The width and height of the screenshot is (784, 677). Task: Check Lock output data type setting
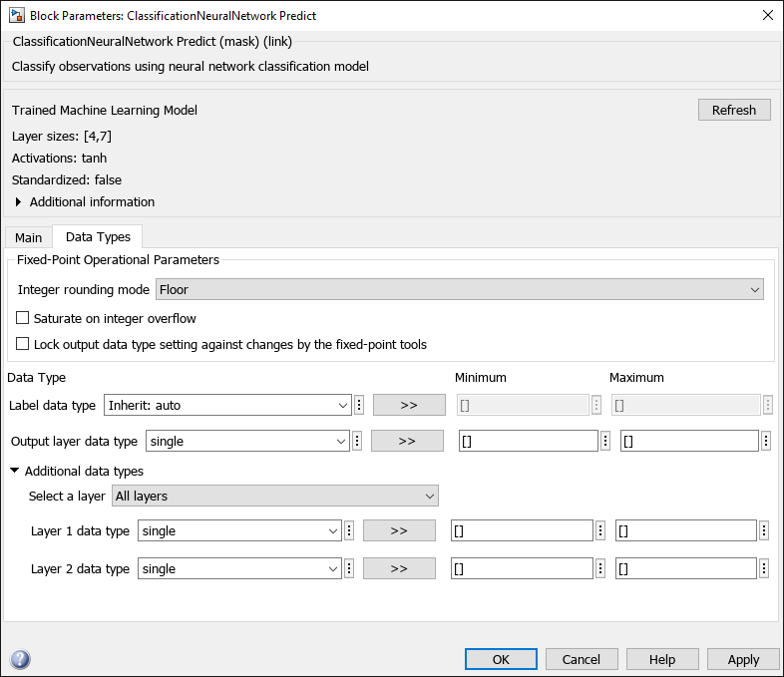24,345
